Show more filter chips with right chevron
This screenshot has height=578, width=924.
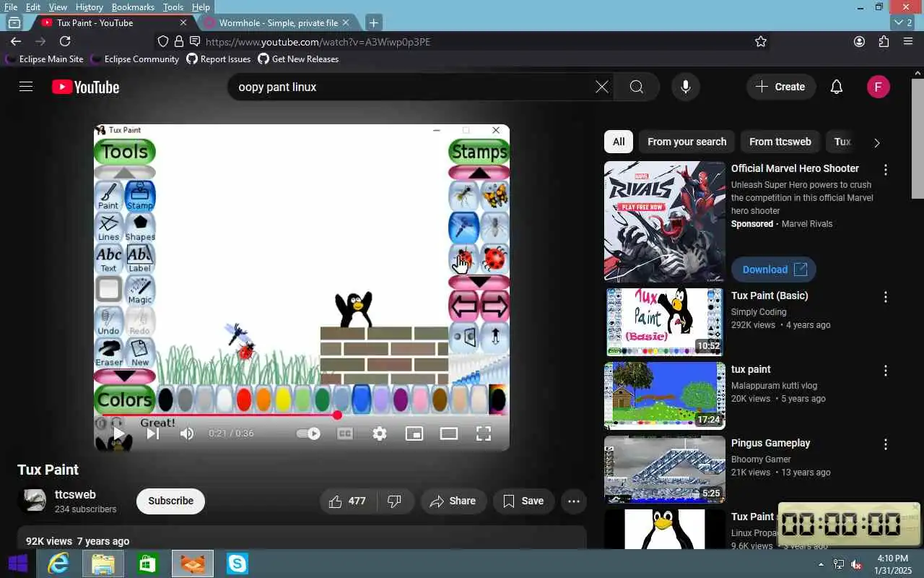(877, 142)
